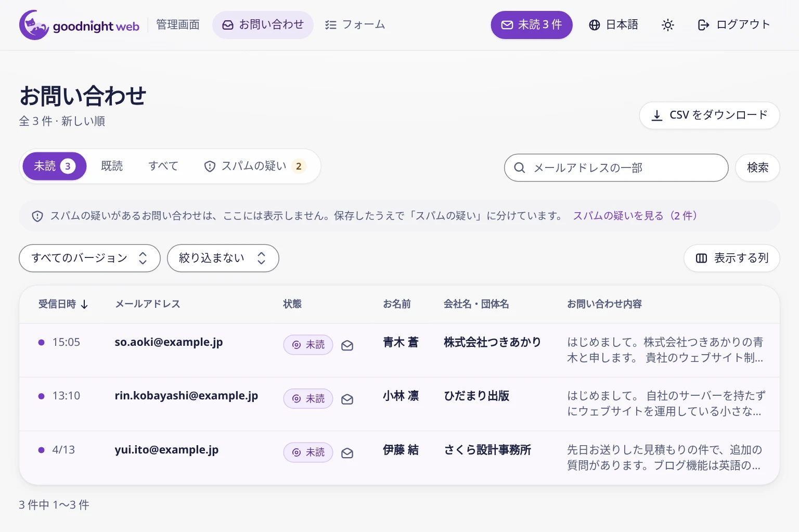799x532 pixels.
Task: Click the 株式会社つきあかり company cell
Action: click(492, 342)
